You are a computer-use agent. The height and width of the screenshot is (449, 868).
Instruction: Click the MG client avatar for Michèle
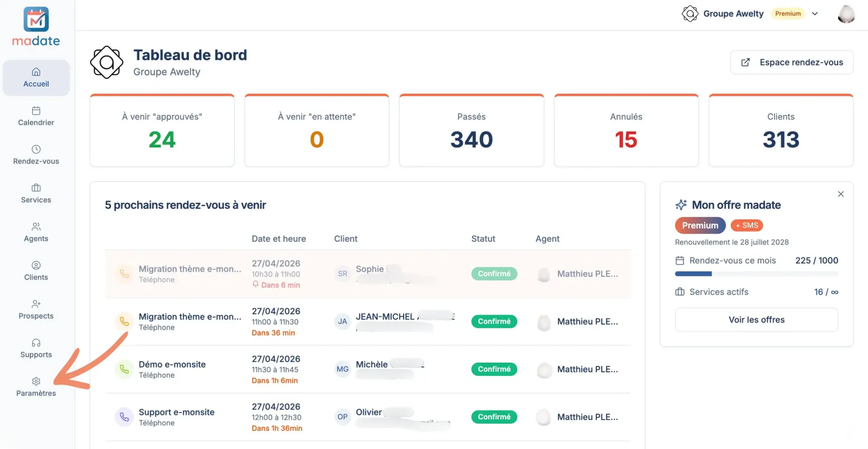tap(343, 369)
